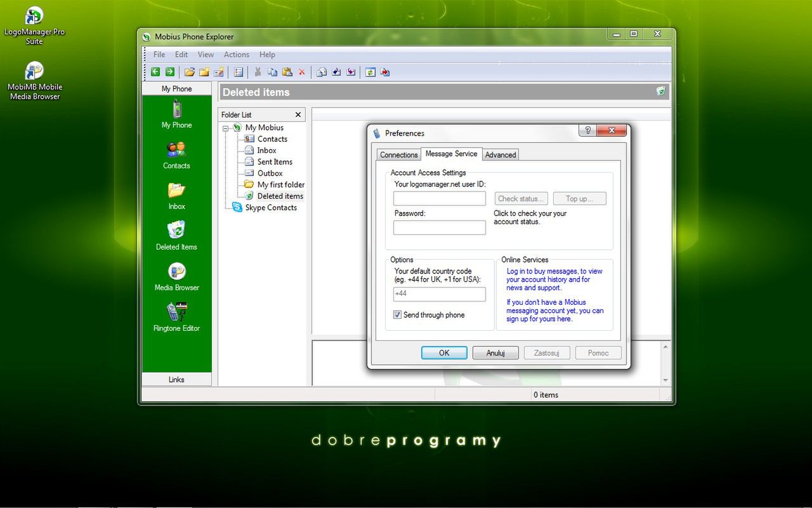Open Inbox in the green sidebar

[x=176, y=196]
